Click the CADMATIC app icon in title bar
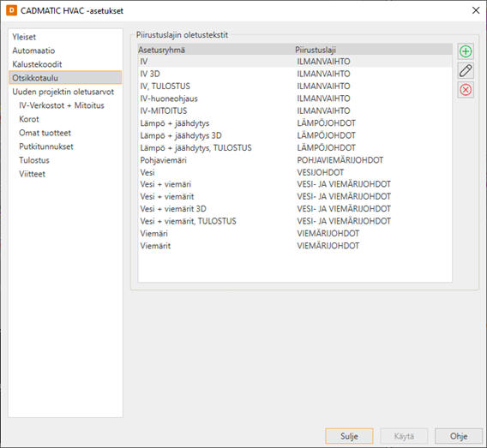This screenshot has height=448, width=487. (x=11, y=10)
